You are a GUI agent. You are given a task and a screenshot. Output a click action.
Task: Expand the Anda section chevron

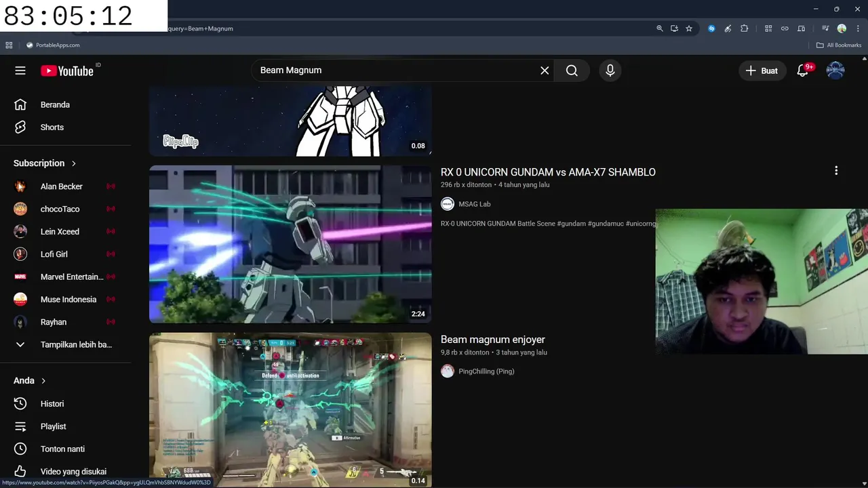tap(43, 381)
